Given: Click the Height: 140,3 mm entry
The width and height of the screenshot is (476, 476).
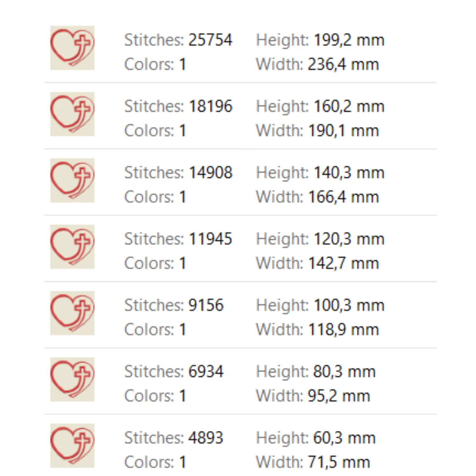Looking at the screenshot, I should [320, 173].
